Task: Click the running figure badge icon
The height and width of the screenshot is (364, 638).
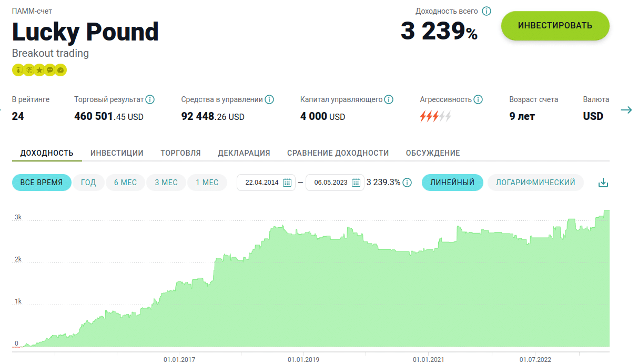Action: coord(28,70)
